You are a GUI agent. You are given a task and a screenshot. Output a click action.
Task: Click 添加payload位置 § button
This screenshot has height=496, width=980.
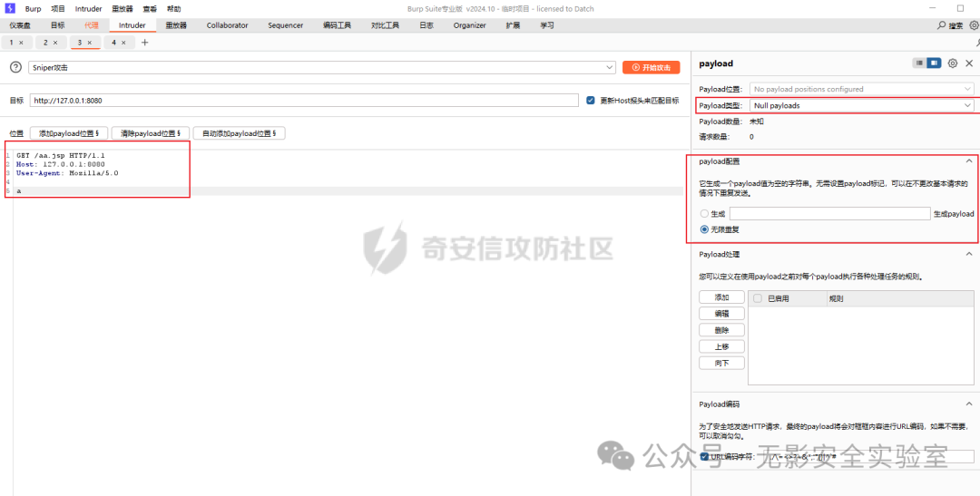tap(69, 133)
